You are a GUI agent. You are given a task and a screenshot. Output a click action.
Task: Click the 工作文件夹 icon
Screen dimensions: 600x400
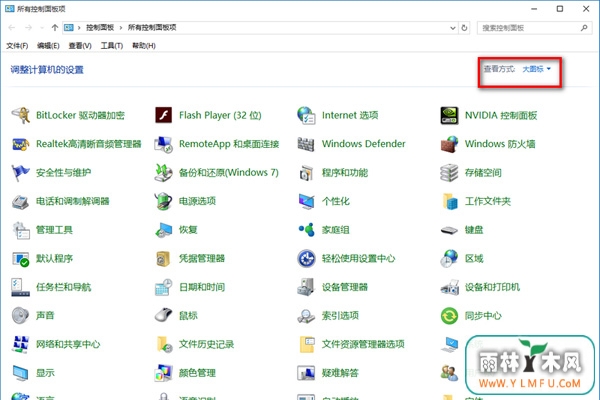click(449, 201)
